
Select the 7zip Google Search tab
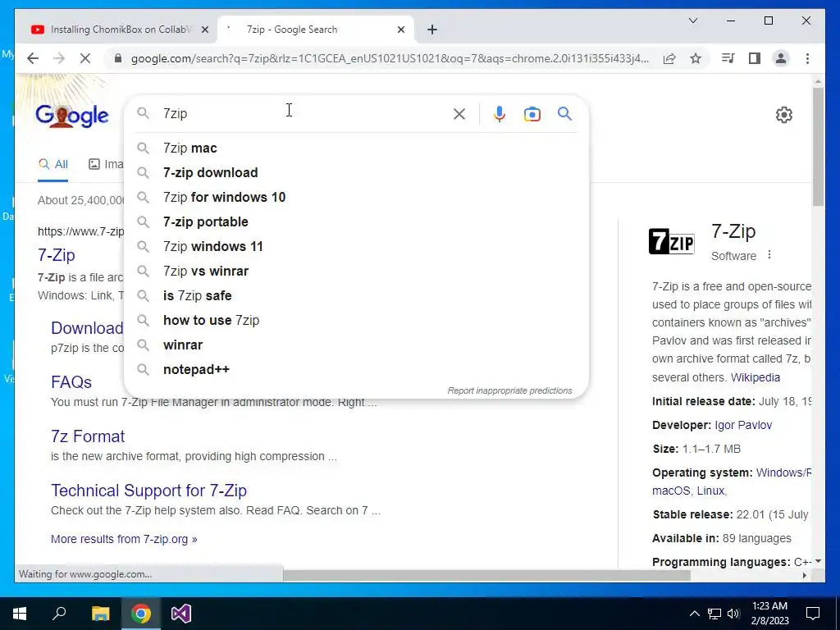(x=315, y=30)
